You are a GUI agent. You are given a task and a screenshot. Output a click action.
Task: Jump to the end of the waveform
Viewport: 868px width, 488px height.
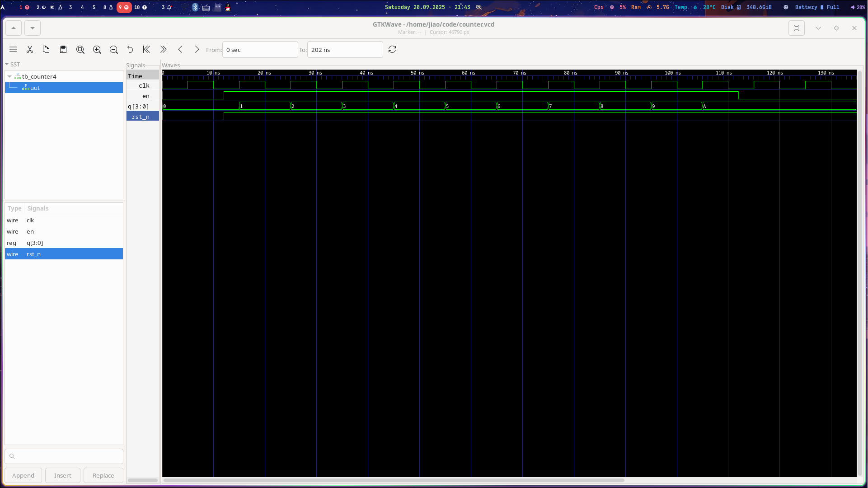click(x=164, y=50)
